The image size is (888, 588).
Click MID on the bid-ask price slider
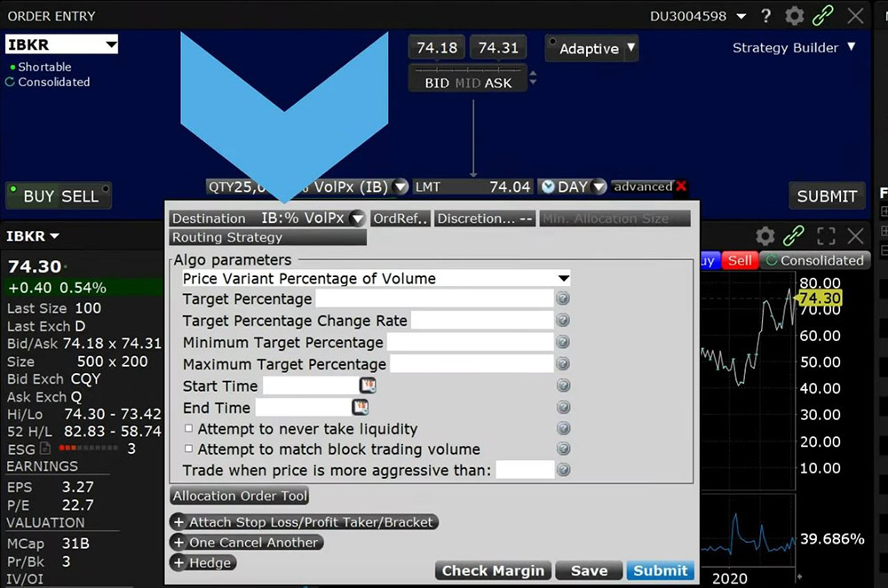(x=467, y=83)
